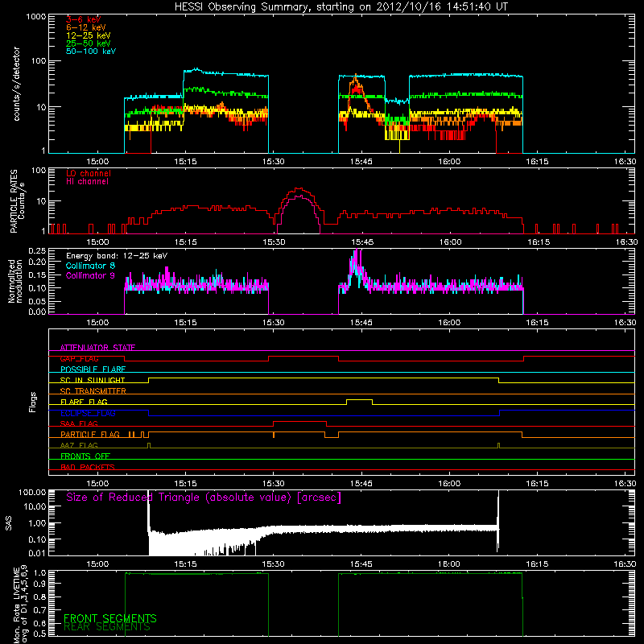
Task: Select the 'Collimator 9' legend label
Action: tap(90, 275)
